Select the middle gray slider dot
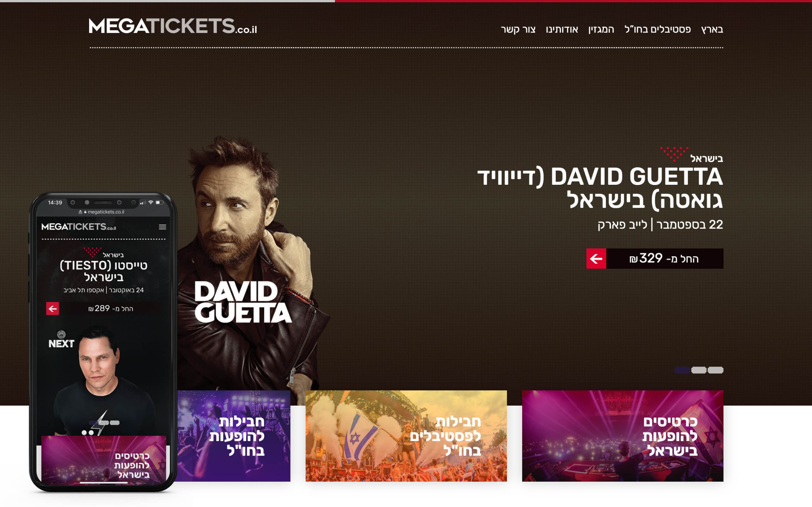Viewport: 812px width, 507px height. point(698,370)
